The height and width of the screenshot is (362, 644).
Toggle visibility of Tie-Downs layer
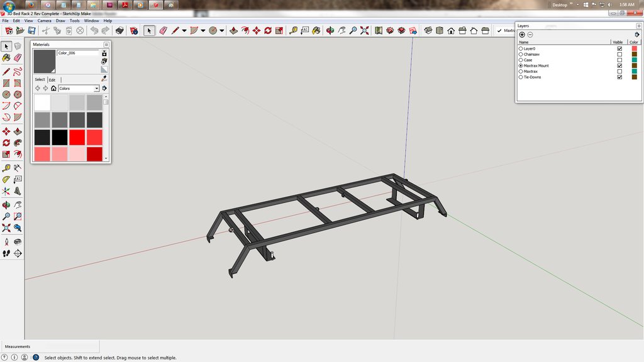619,77
